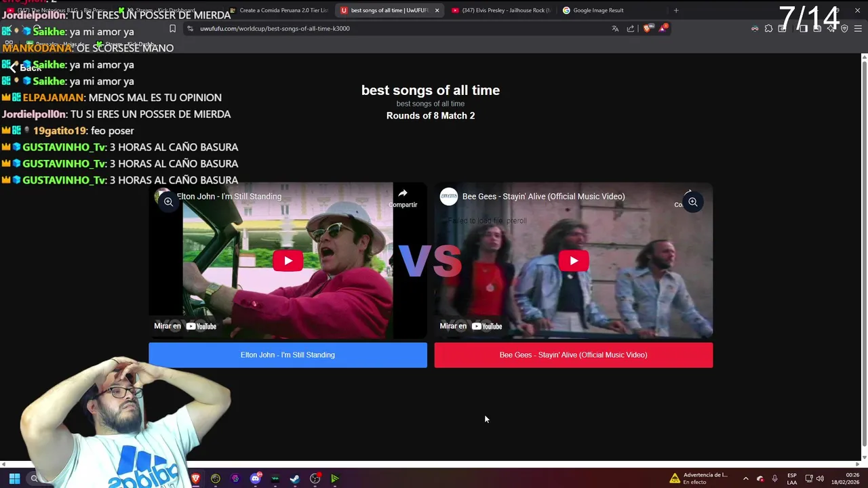Vote for Bee Gees - Stayin' Alive button

pyautogui.click(x=573, y=355)
